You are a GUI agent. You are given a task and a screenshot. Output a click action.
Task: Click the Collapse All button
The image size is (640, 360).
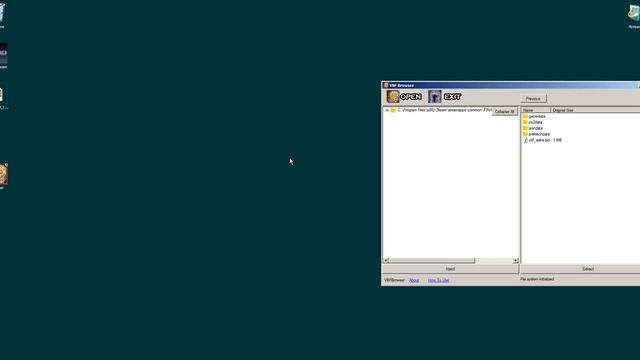[504, 111]
